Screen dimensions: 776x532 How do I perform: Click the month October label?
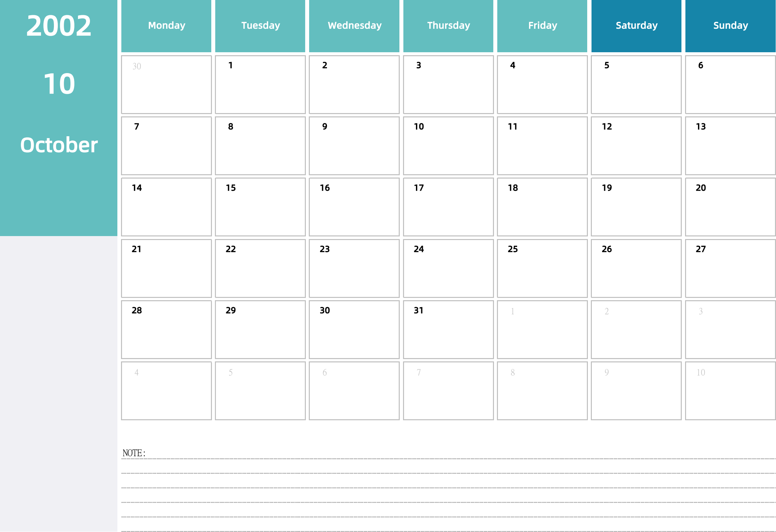pyautogui.click(x=59, y=143)
